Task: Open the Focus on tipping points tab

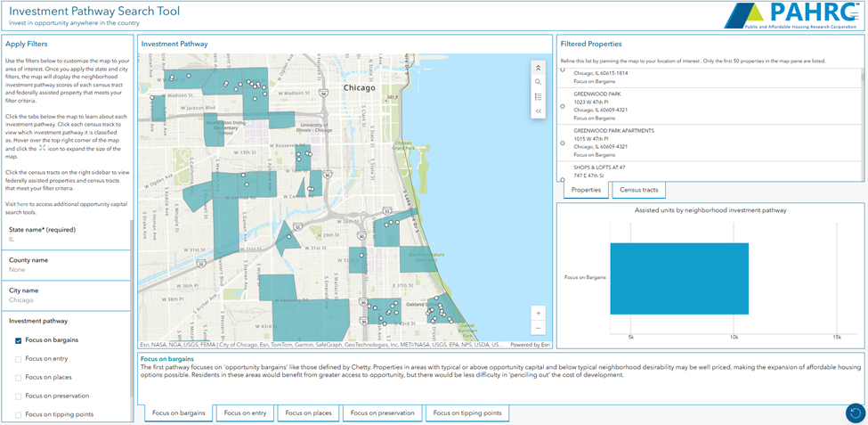Action: (467, 413)
